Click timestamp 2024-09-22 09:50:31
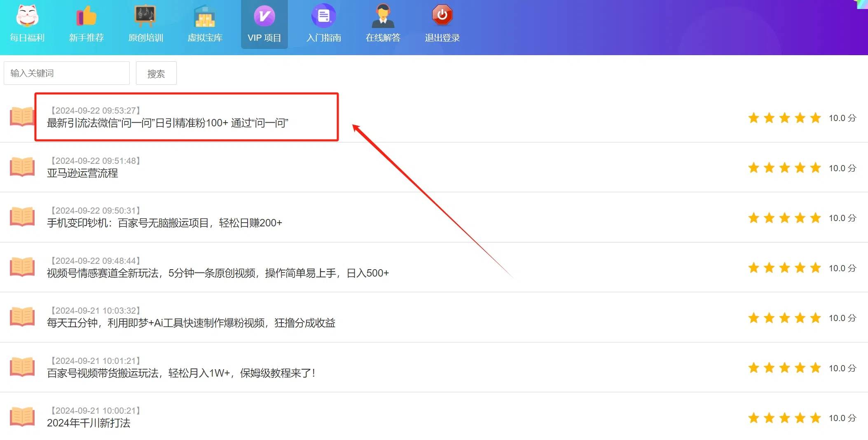The image size is (868, 440). [x=96, y=211]
